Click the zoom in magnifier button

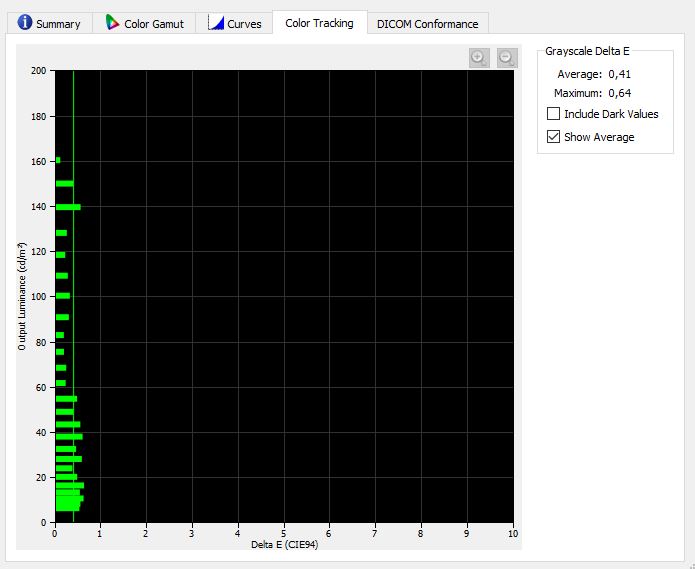click(479, 58)
